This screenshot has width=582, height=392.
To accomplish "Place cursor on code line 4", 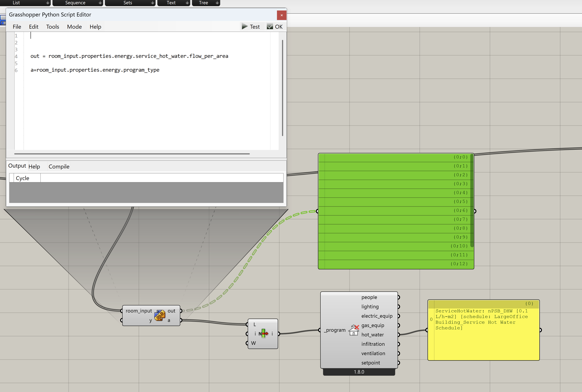I will (x=129, y=56).
